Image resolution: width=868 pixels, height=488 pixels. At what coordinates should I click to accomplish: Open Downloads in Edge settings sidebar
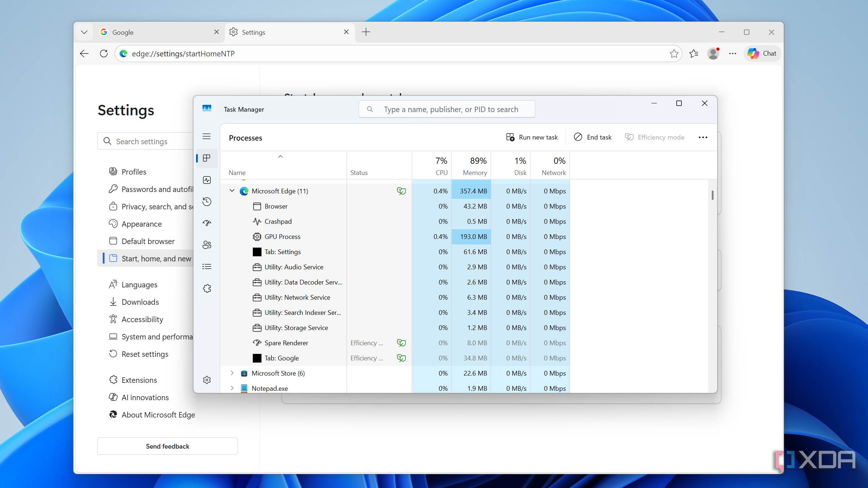click(140, 302)
